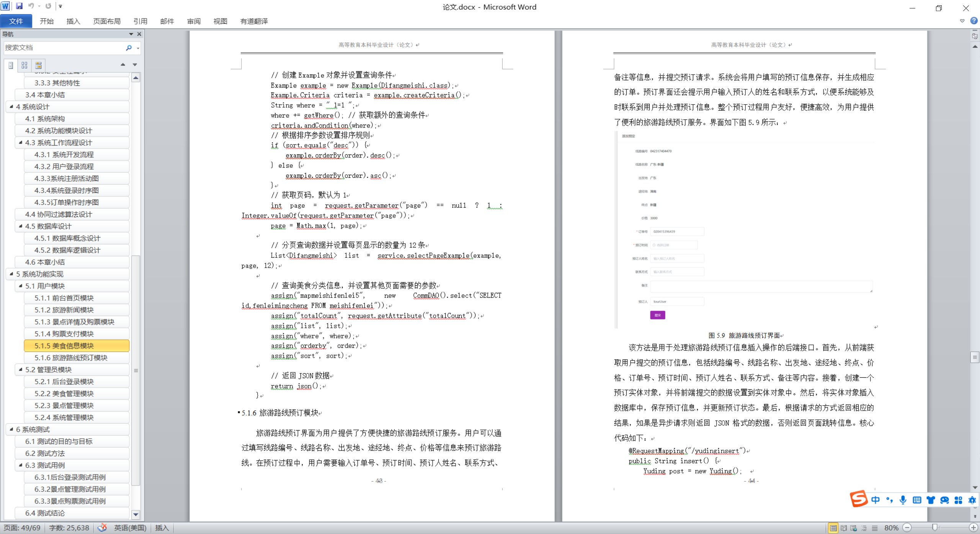Switch to Outline view button
Viewport: 980px width, 534px height.
point(864,528)
